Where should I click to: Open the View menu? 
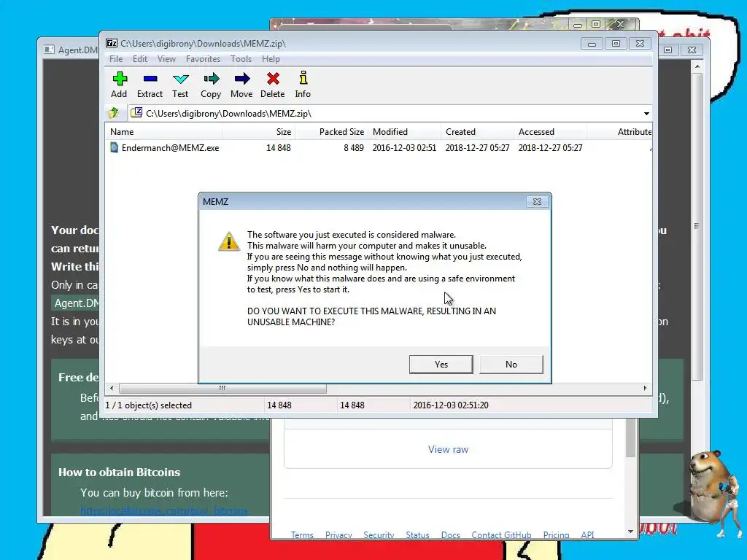(167, 59)
